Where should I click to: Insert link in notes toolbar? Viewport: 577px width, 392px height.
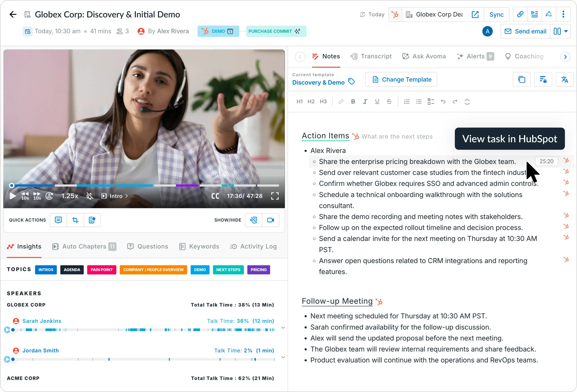coord(341,101)
